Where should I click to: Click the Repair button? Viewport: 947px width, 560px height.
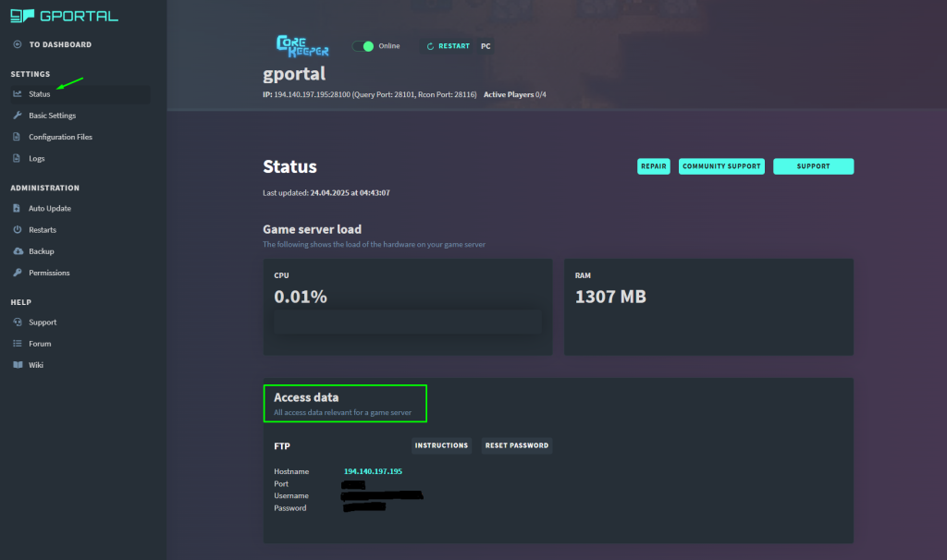tap(654, 166)
